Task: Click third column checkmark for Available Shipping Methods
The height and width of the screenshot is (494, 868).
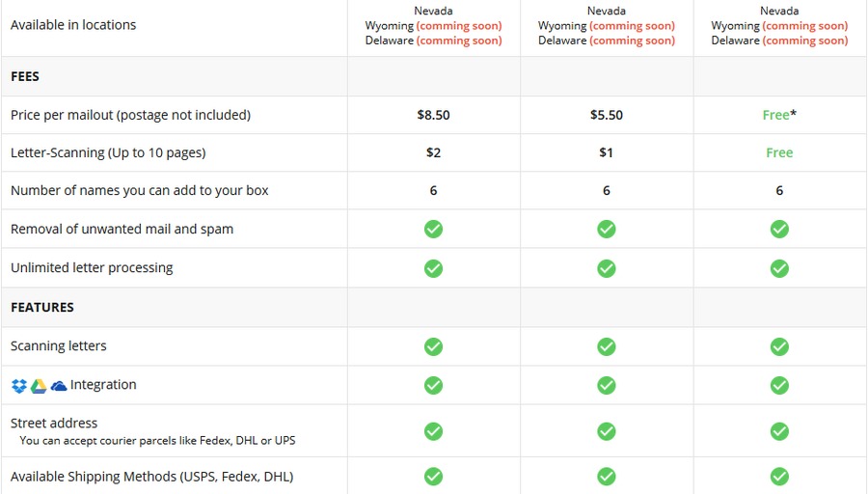Action: (x=779, y=477)
